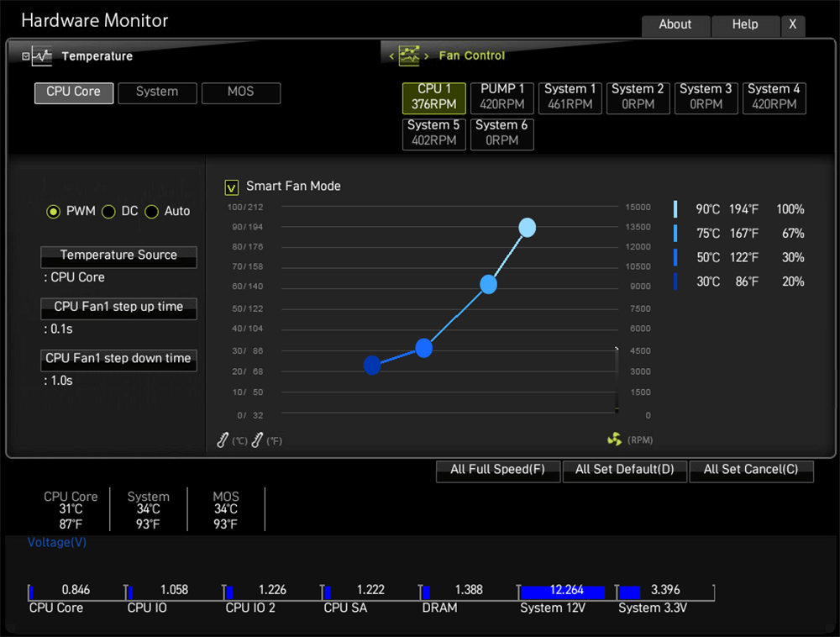Uncheck the Smart Fan Mode checkbox
The width and height of the screenshot is (840, 637).
point(232,187)
